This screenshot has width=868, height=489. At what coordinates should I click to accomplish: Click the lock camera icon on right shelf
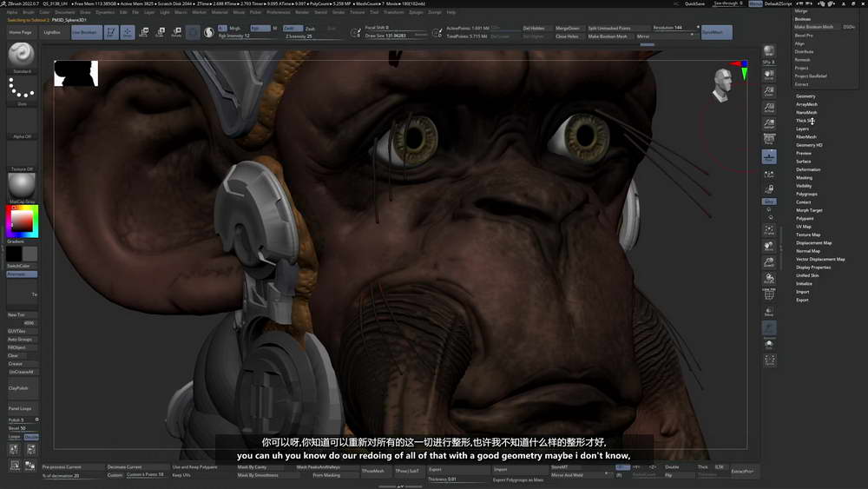(769, 189)
